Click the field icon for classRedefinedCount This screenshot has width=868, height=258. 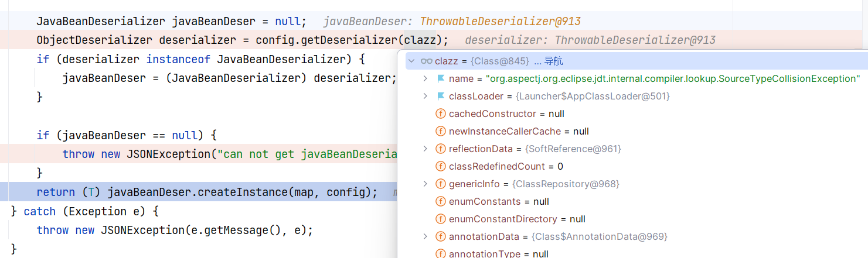pyautogui.click(x=441, y=167)
